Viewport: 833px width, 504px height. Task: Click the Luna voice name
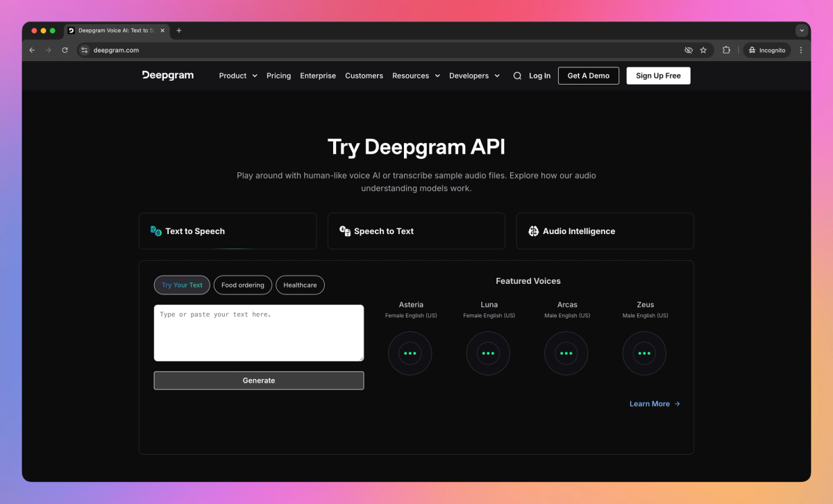click(489, 305)
